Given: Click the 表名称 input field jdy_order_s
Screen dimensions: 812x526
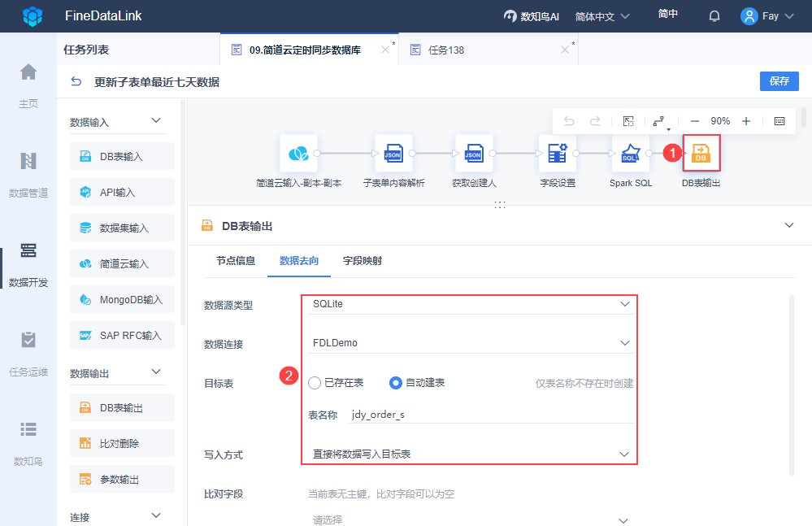Looking at the screenshot, I should click(x=492, y=414).
